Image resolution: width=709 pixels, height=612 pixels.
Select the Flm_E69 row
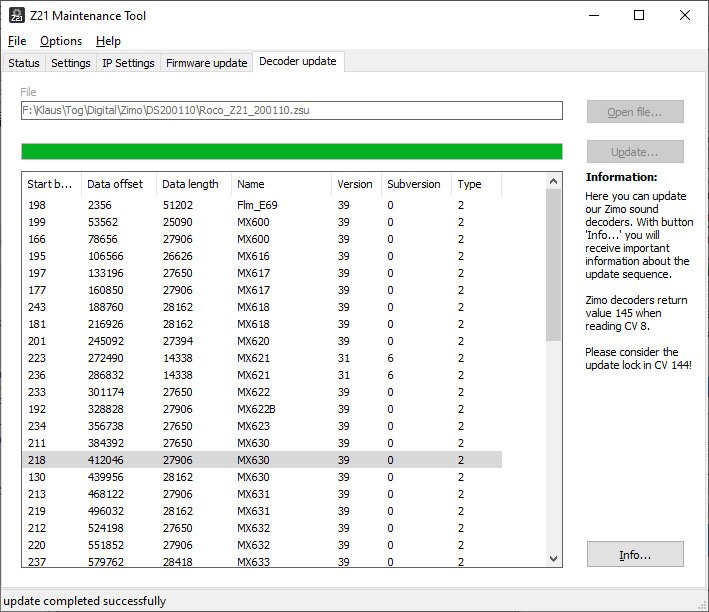262,205
